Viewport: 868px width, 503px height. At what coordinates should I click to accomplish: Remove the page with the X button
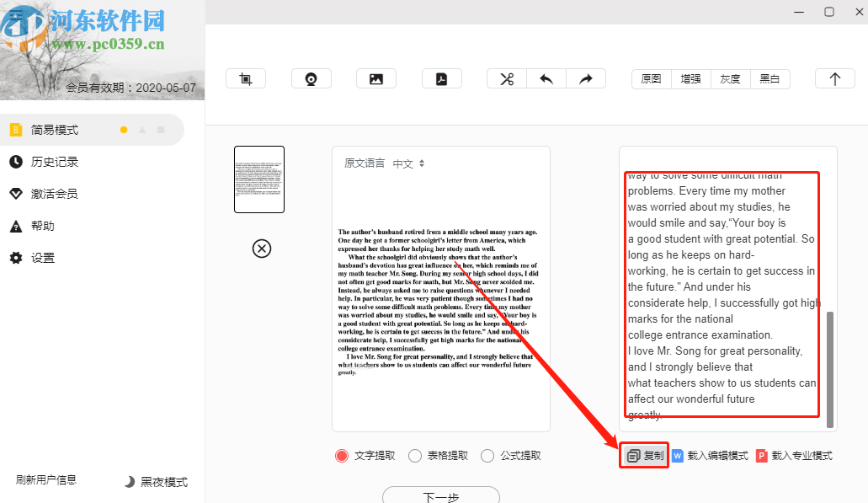(x=262, y=249)
